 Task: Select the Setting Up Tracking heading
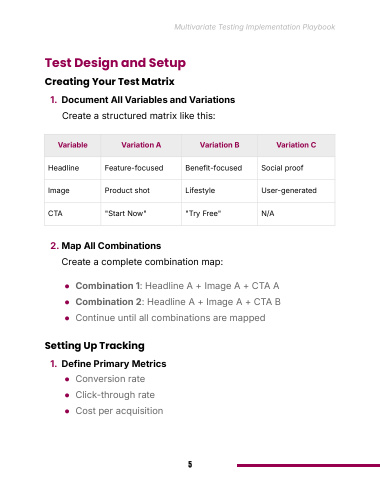94,345
